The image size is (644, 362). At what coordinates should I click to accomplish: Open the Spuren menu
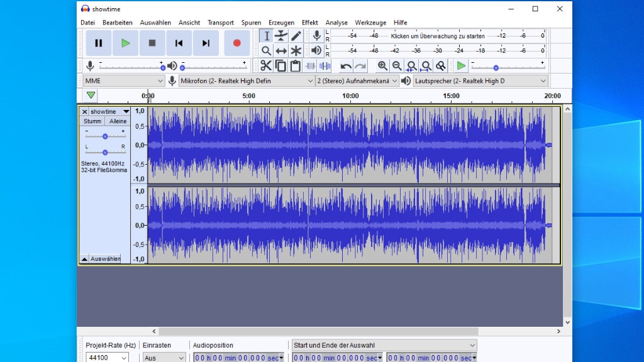(x=251, y=23)
